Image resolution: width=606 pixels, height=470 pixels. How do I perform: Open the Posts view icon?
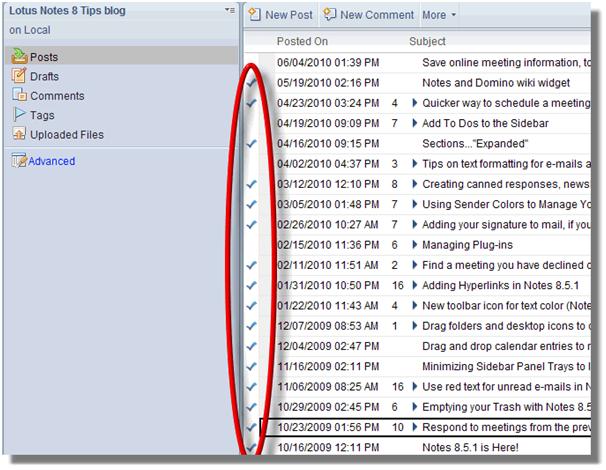(19, 56)
